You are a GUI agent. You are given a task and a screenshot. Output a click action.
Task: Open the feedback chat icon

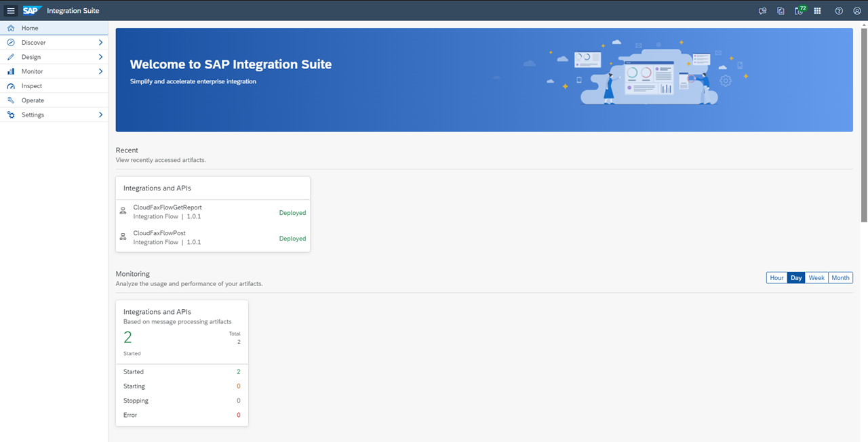point(763,11)
